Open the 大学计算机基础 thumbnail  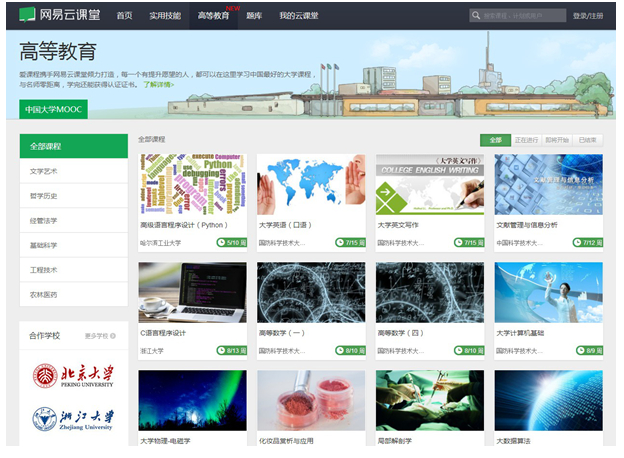pos(549,292)
